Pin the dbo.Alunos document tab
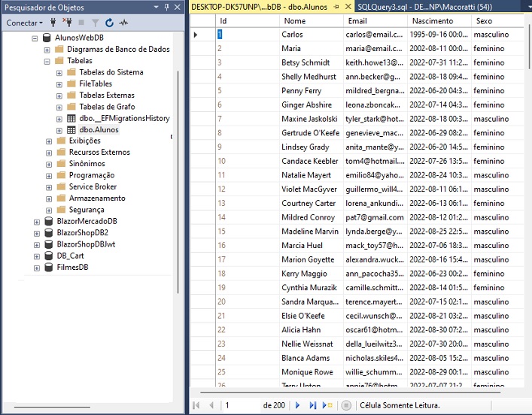Image resolution: width=532 pixels, height=415 pixels. point(336,7)
